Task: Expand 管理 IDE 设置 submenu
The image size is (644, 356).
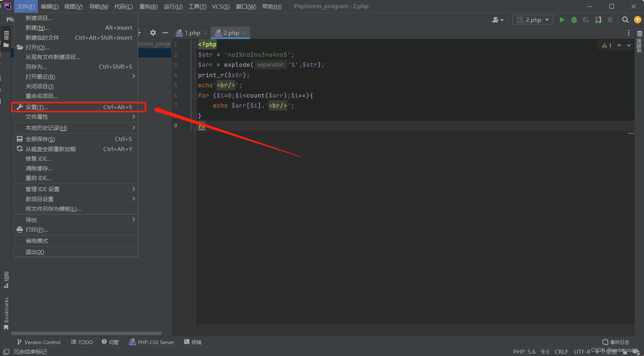Action: pyautogui.click(x=76, y=189)
